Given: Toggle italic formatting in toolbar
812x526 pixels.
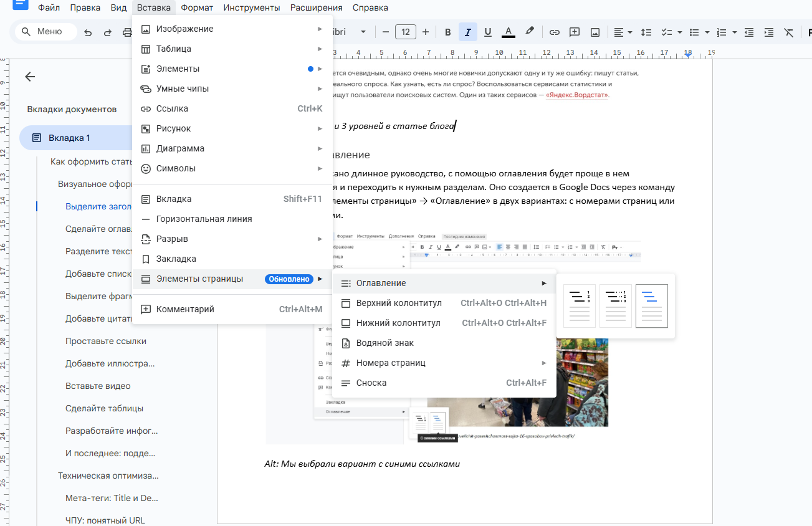Looking at the screenshot, I should pos(467,32).
